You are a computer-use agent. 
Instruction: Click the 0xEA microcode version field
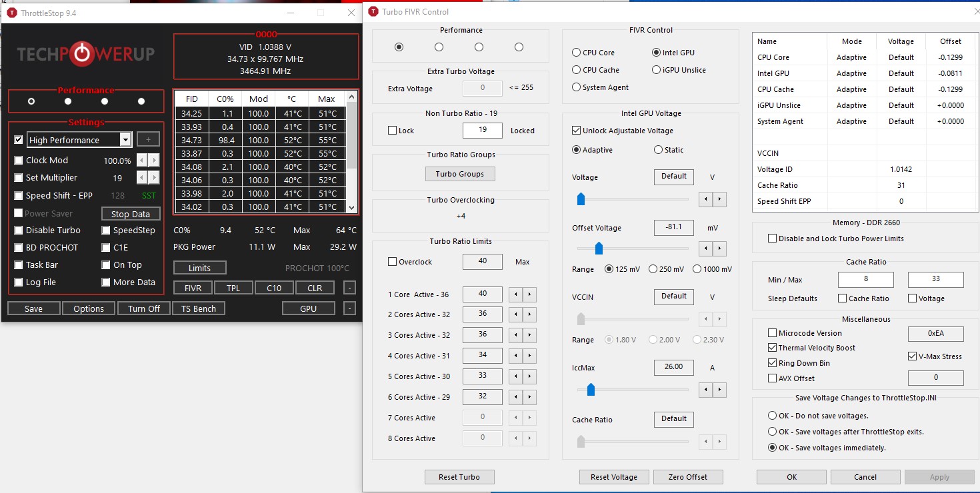[x=936, y=334]
